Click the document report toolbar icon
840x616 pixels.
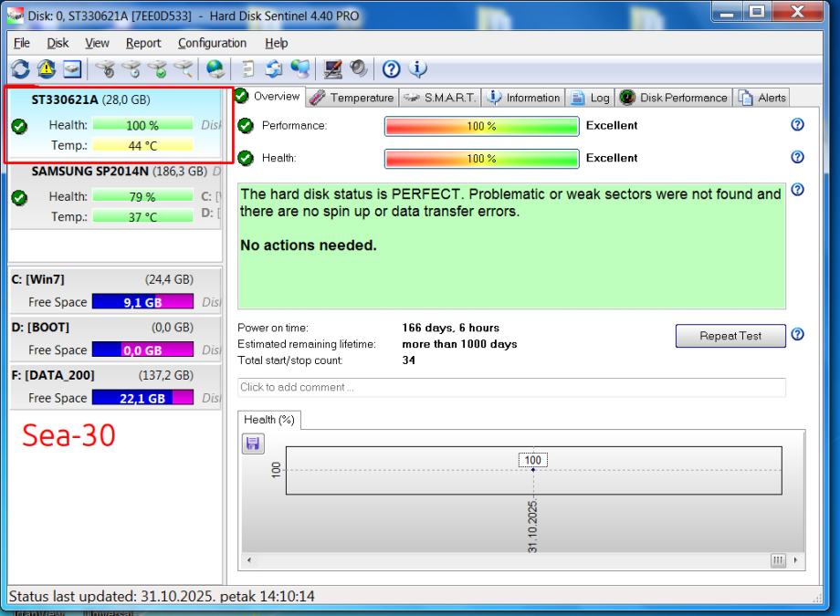coord(247,69)
